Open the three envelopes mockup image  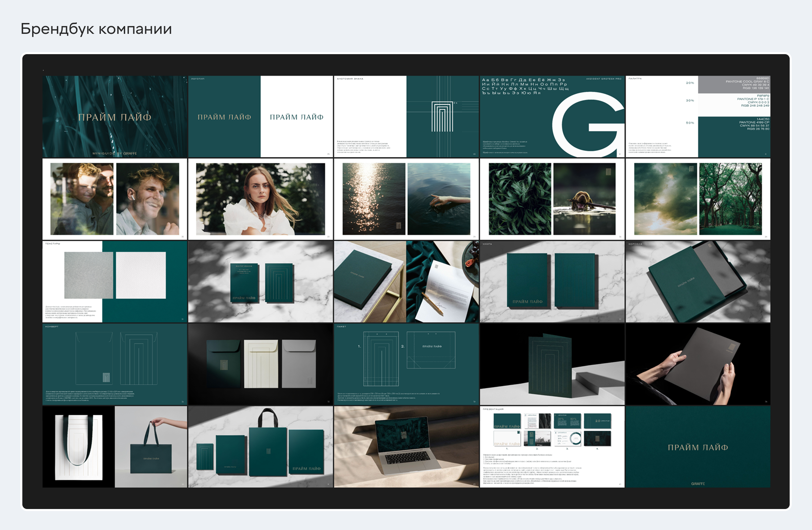pyautogui.click(x=260, y=364)
